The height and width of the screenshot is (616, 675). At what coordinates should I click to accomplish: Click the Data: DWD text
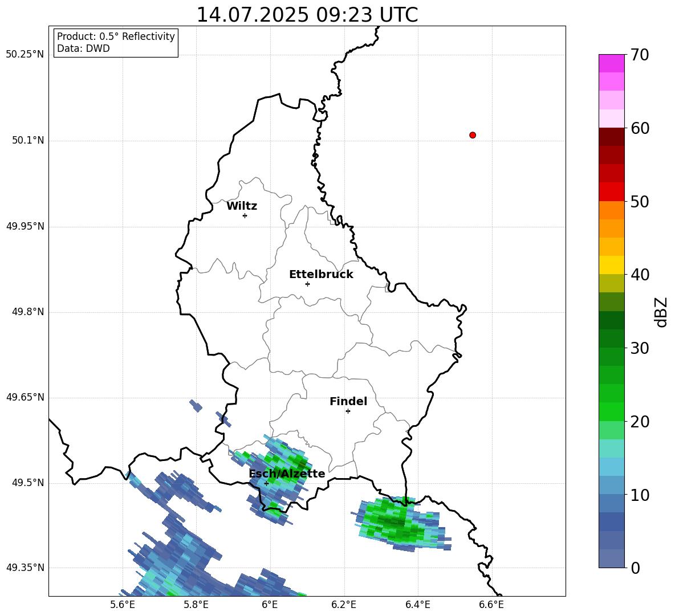[x=83, y=48]
